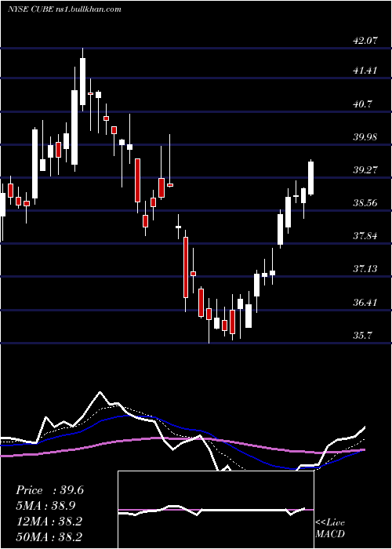
Task: Click the 37.13 price axis label
Action: (365, 269)
